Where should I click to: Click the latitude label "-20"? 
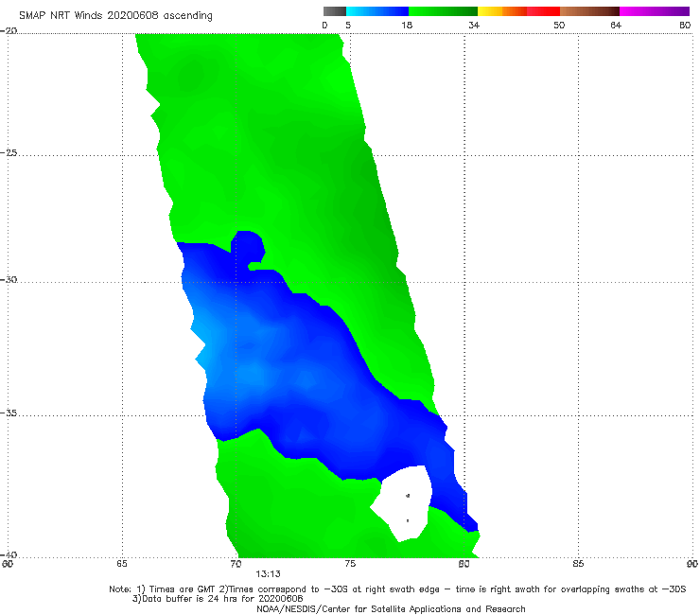[x=9, y=30]
